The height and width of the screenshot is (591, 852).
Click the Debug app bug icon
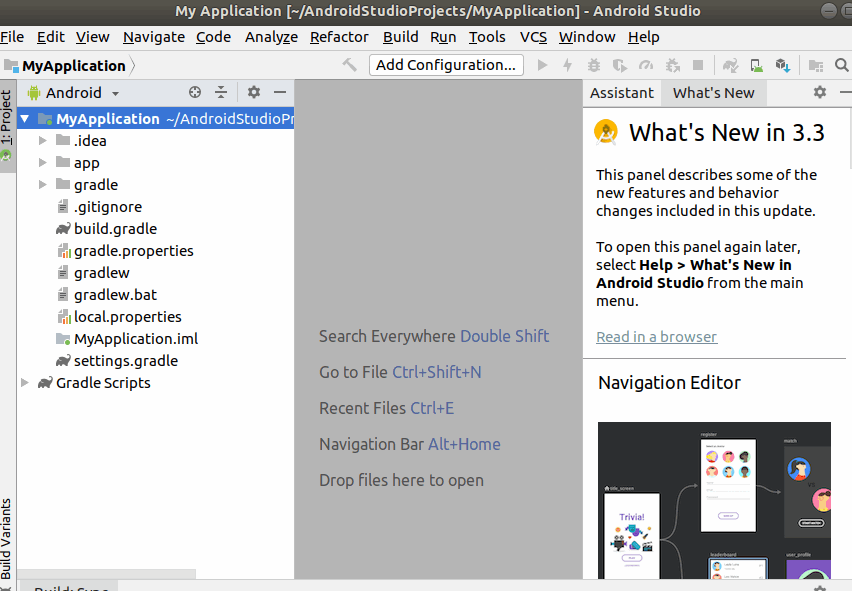tap(593, 65)
